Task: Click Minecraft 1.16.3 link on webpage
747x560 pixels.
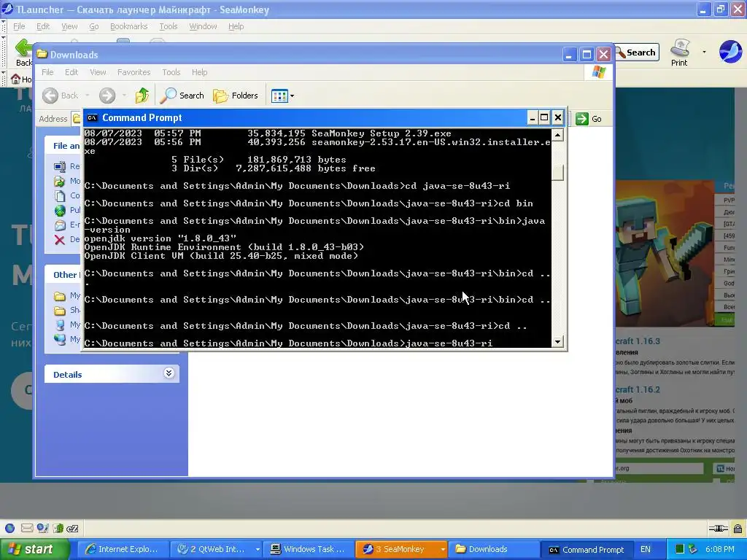Action: point(637,341)
